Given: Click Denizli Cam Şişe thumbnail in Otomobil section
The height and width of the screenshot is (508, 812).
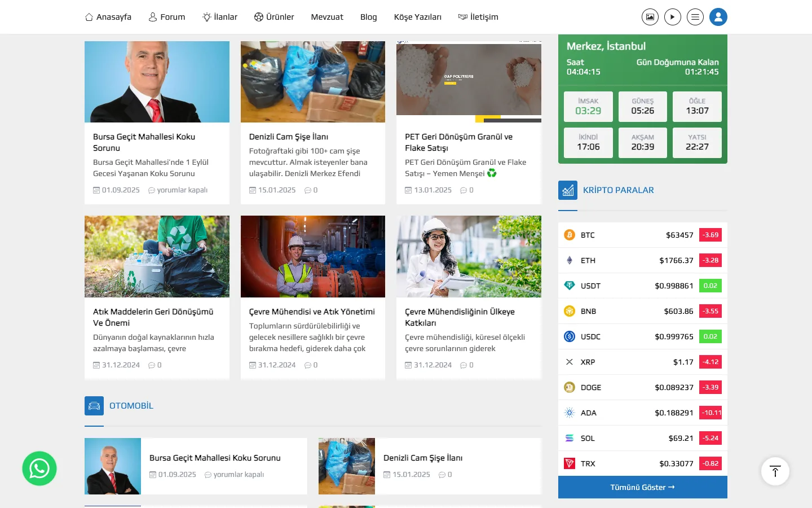Looking at the screenshot, I should [x=347, y=466].
